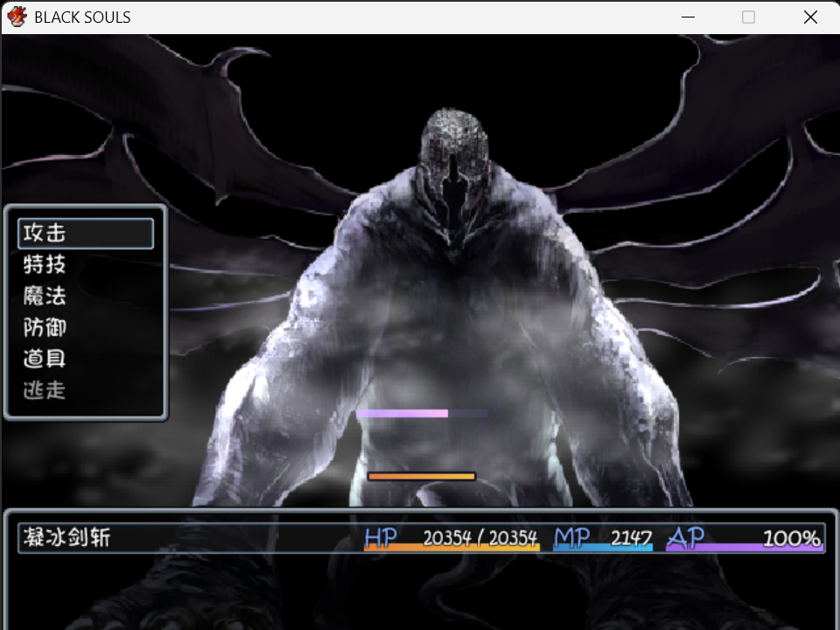
Task: Minimize the BLACK SOULS window
Action: pos(688,17)
